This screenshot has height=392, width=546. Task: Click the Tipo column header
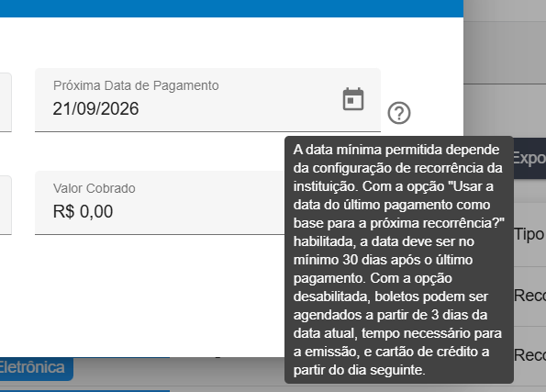529,234
